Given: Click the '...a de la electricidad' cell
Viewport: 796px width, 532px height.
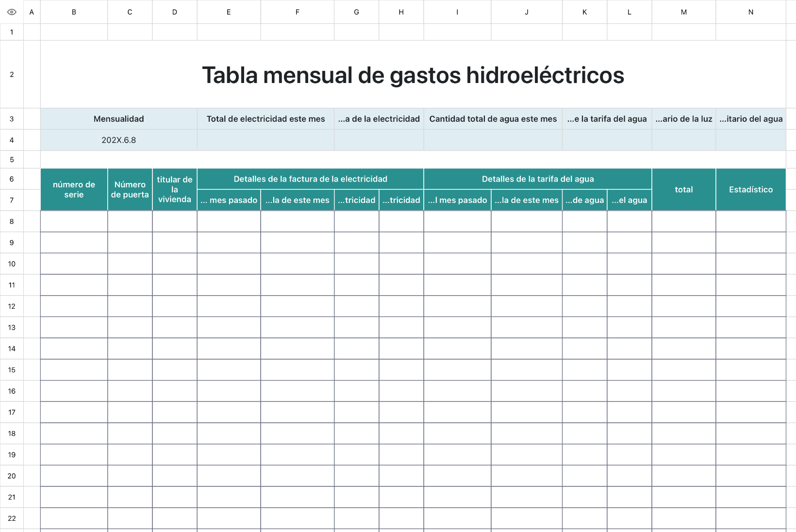Looking at the screenshot, I should point(379,119).
